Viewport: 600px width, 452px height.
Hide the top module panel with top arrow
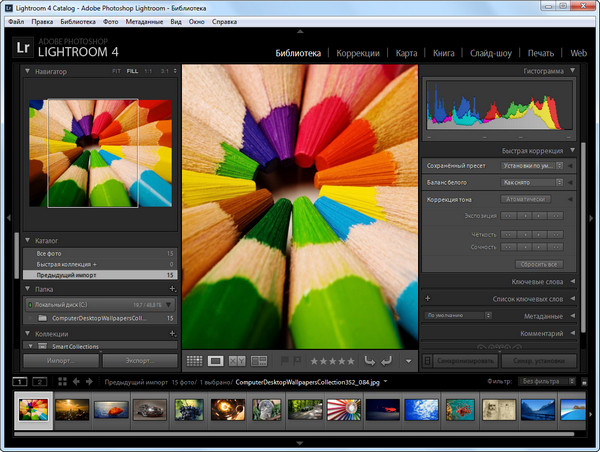300,31
